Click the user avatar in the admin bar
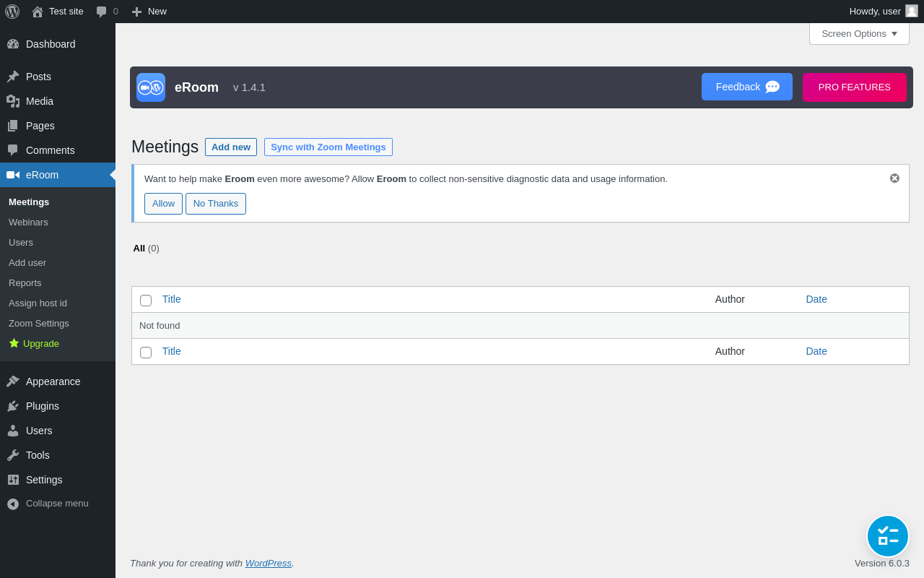924x578 pixels. pos(912,11)
